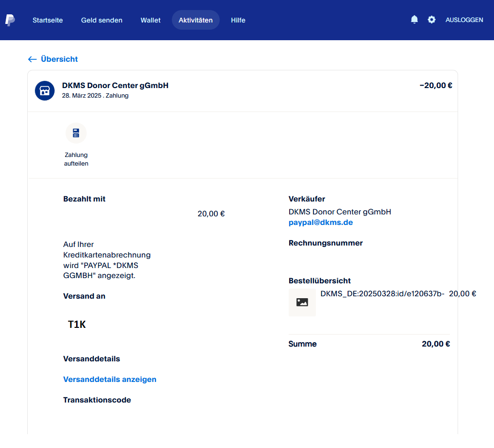This screenshot has height=448, width=494.
Task: Click the paypal@dkms.de email link
Action: click(321, 223)
